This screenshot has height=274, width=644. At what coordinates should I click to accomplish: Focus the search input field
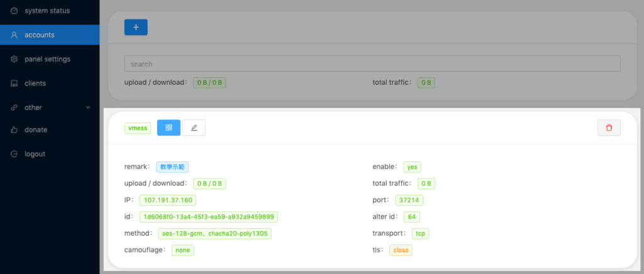click(372, 64)
